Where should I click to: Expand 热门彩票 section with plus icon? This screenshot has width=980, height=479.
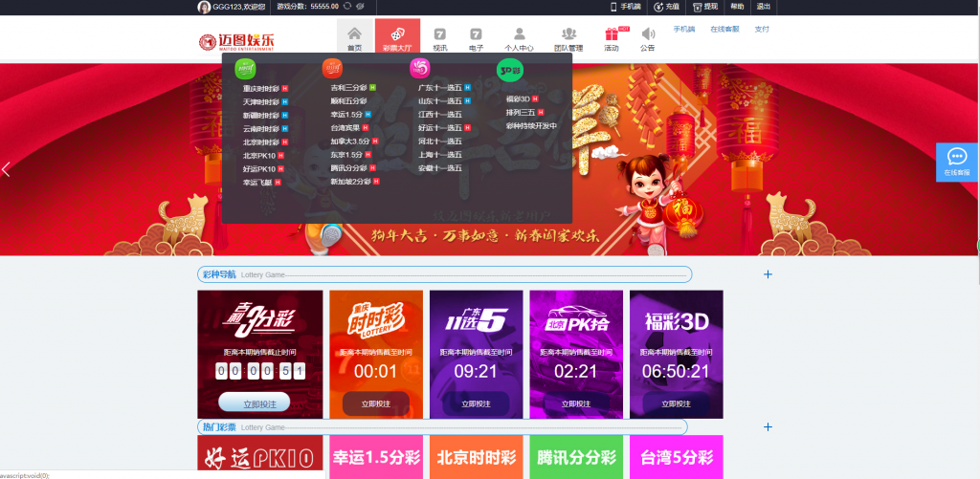pyautogui.click(x=768, y=427)
